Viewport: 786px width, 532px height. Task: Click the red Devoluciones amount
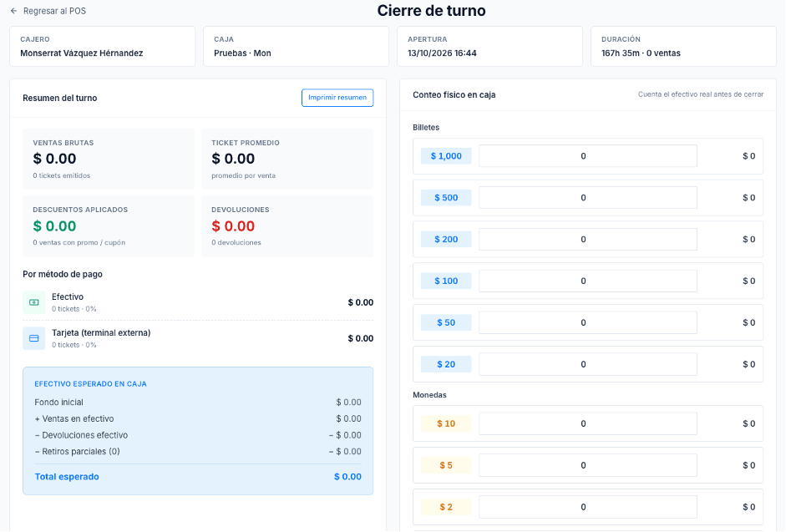click(x=233, y=226)
